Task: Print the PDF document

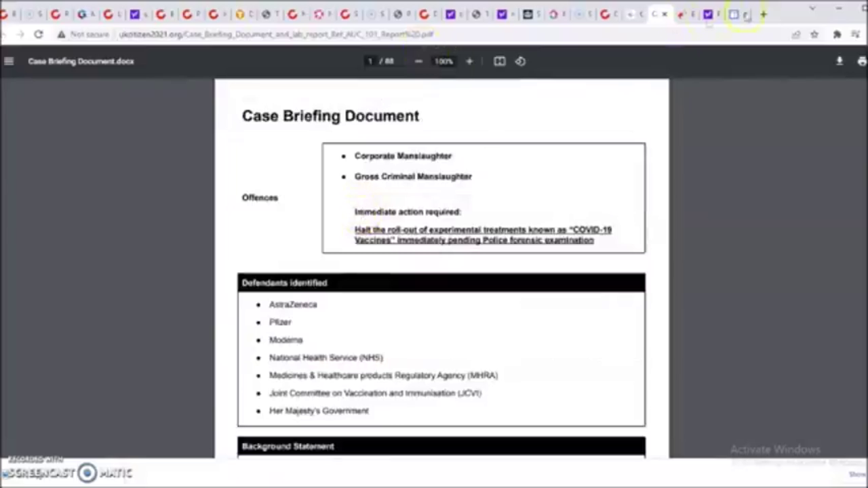Action: click(x=861, y=61)
